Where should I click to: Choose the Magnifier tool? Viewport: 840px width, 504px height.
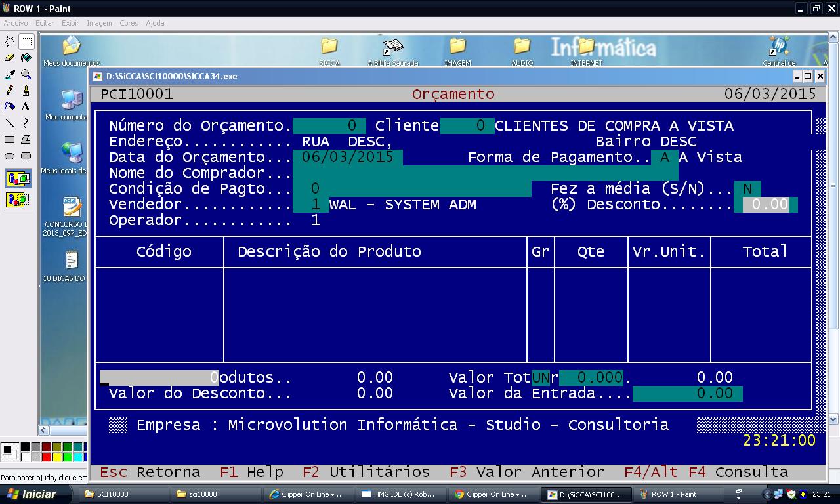[x=26, y=74]
